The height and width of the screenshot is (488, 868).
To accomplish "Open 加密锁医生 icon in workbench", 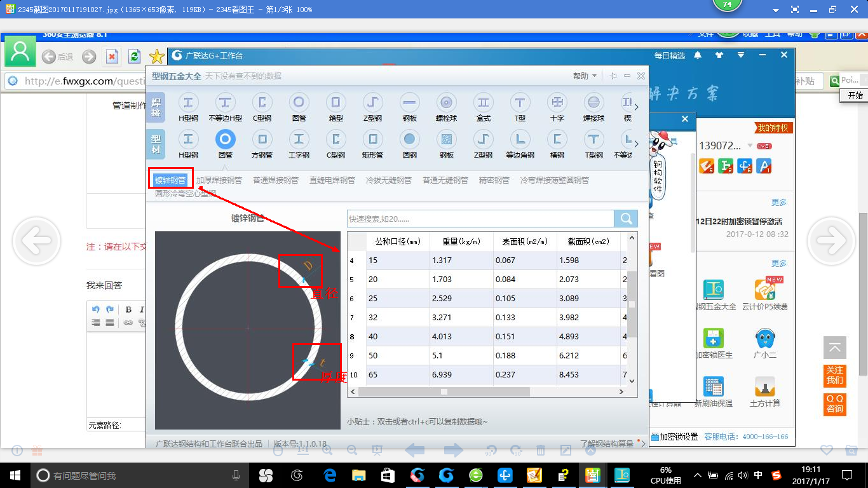I will coord(714,339).
